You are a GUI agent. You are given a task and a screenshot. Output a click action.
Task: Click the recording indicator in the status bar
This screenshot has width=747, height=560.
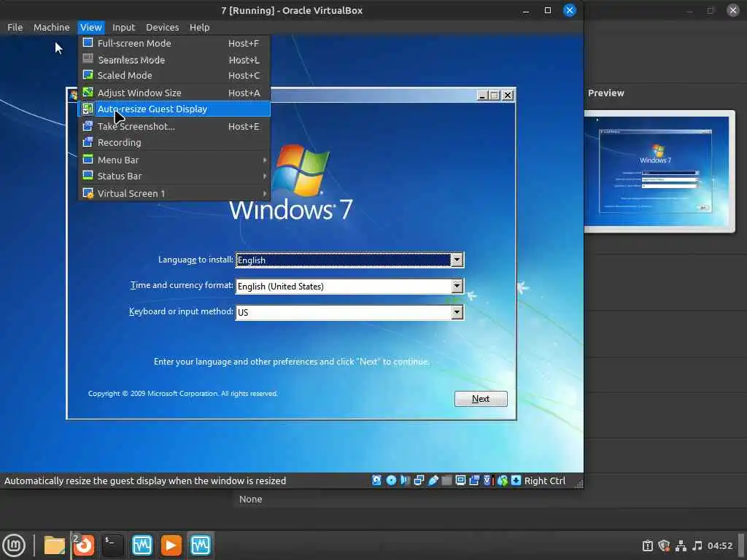pyautogui.click(x=474, y=481)
